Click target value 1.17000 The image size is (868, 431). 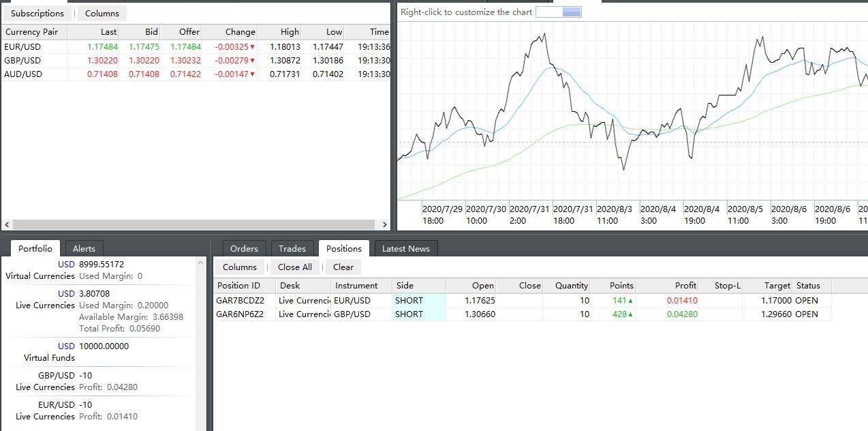(x=776, y=301)
